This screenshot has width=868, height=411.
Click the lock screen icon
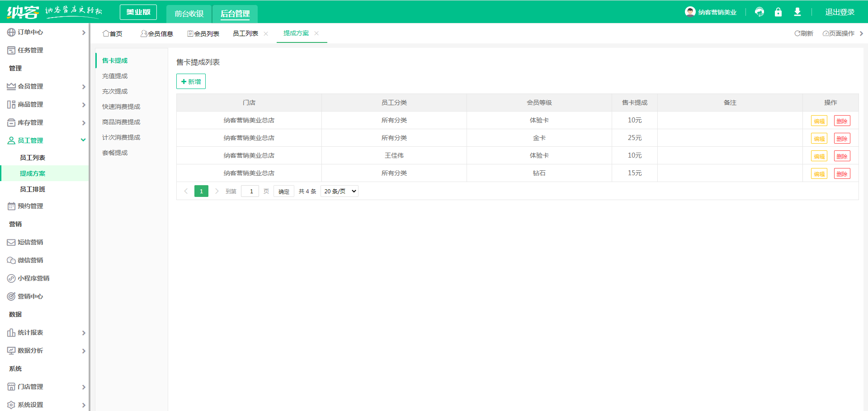click(x=778, y=12)
